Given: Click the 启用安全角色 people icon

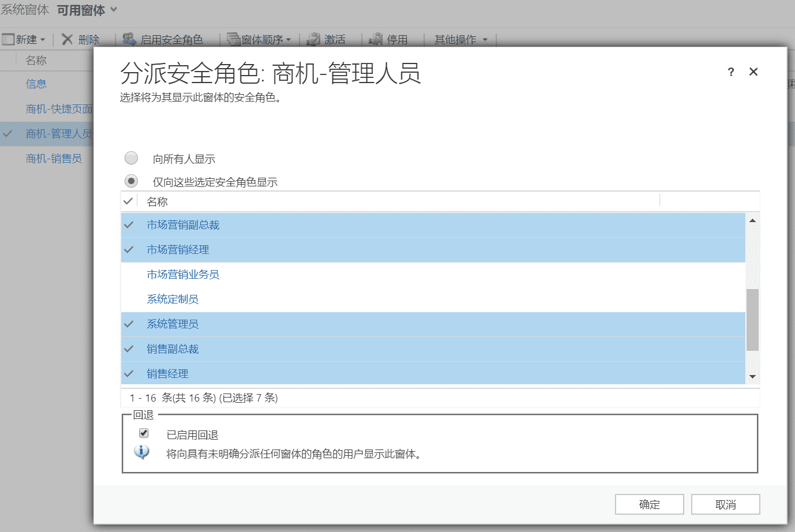Looking at the screenshot, I should 129,39.
